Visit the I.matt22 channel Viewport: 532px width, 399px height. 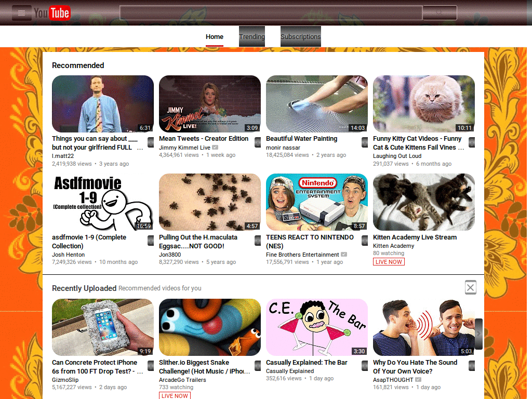point(63,156)
